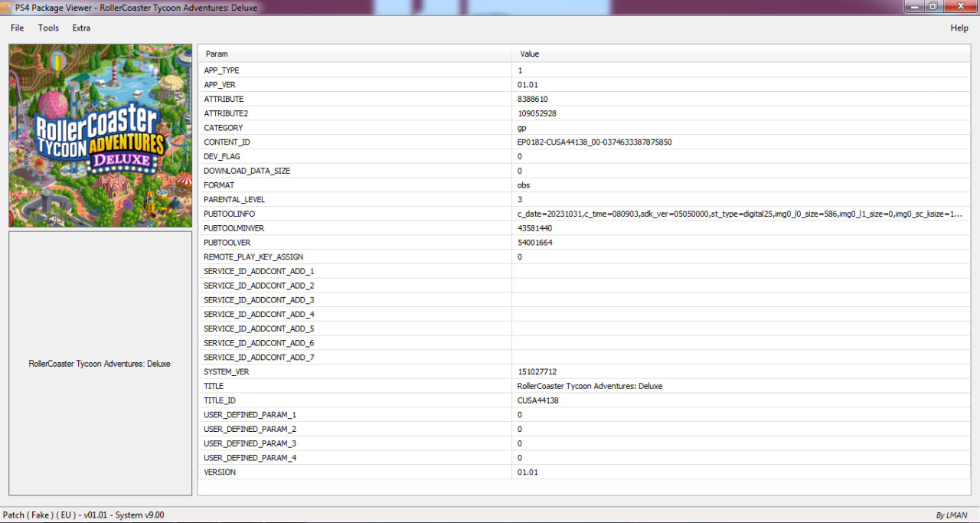
Task: Select the USER_DEFINED_PARAM_2 row
Action: [585, 429]
